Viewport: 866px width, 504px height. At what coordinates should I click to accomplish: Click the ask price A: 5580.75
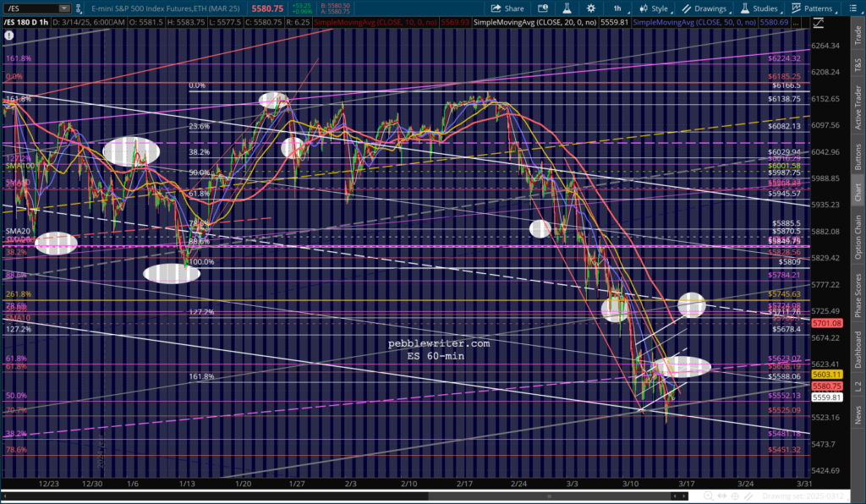[x=335, y=12]
